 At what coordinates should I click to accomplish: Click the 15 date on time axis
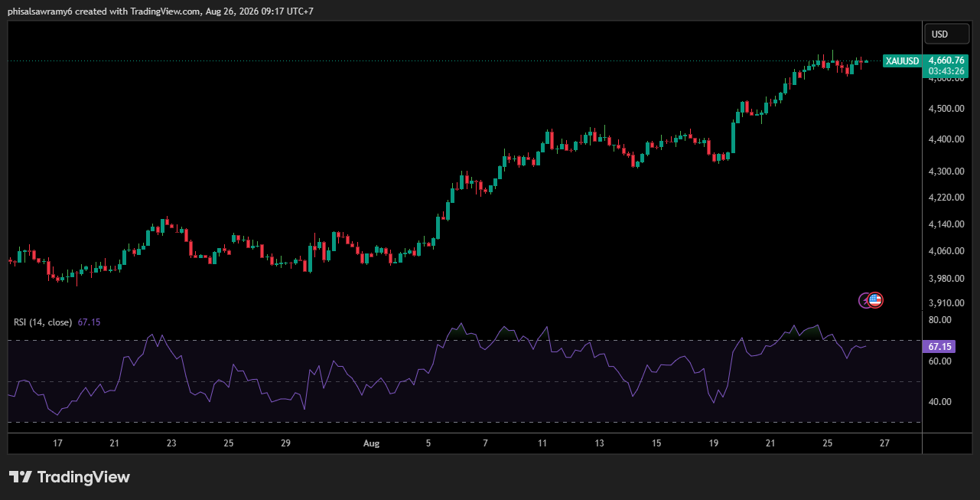pos(656,443)
